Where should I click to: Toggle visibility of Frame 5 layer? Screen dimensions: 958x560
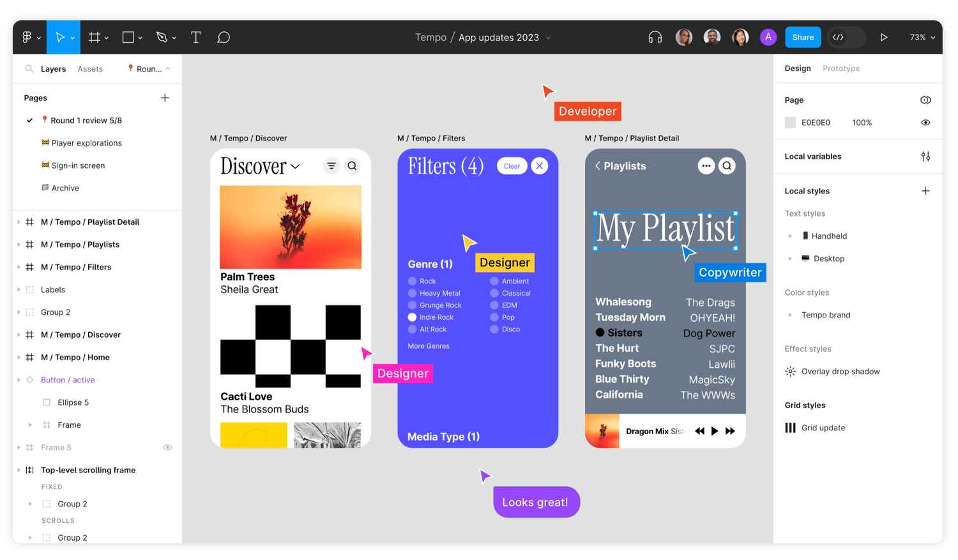pos(168,447)
